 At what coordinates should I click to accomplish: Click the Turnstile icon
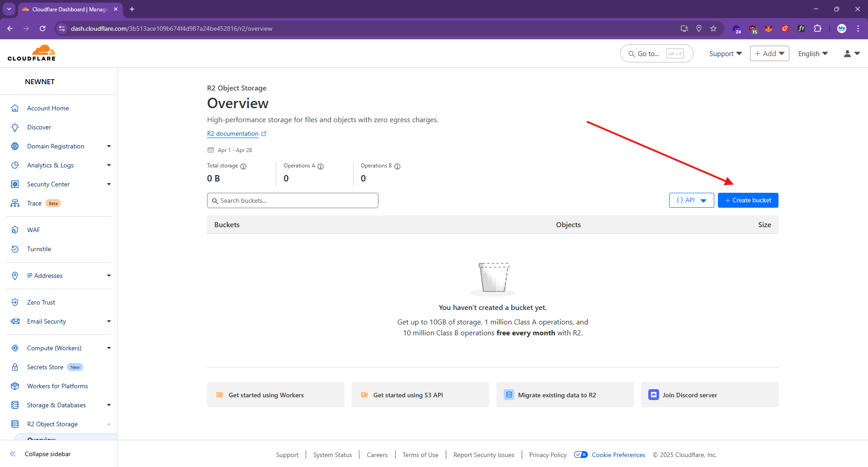click(x=15, y=249)
